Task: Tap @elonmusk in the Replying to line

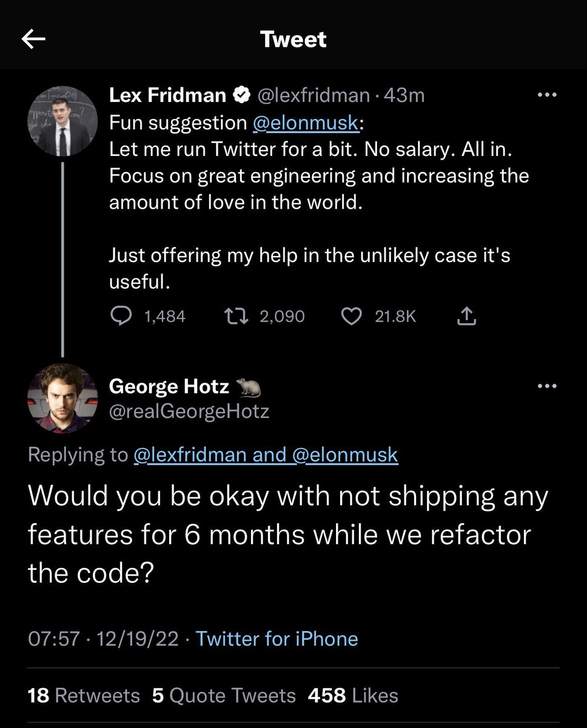Action: (346, 455)
